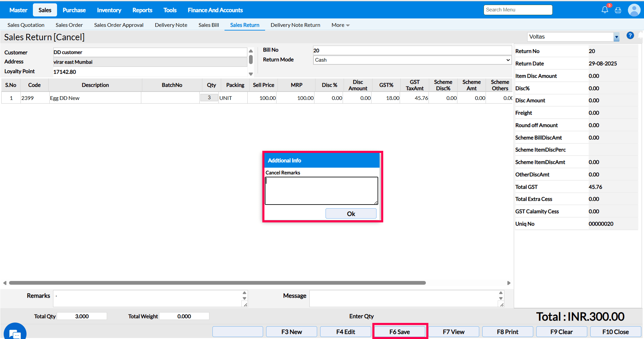Screen dimensions: 644x339
Task: Switch to Sales Order Approval tab
Action: point(119,25)
